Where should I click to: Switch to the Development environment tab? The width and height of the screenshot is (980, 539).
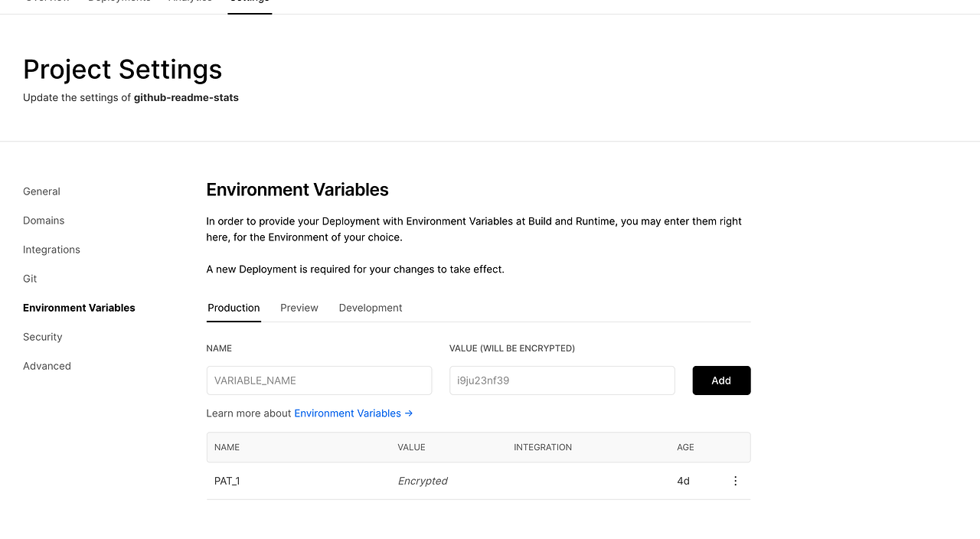371,308
